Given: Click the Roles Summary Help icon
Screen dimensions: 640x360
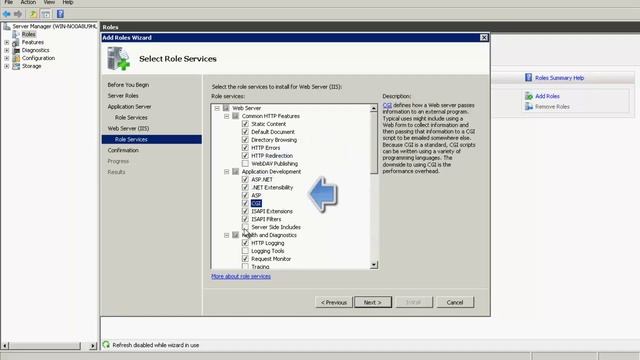Looking at the screenshot, I should [x=529, y=78].
